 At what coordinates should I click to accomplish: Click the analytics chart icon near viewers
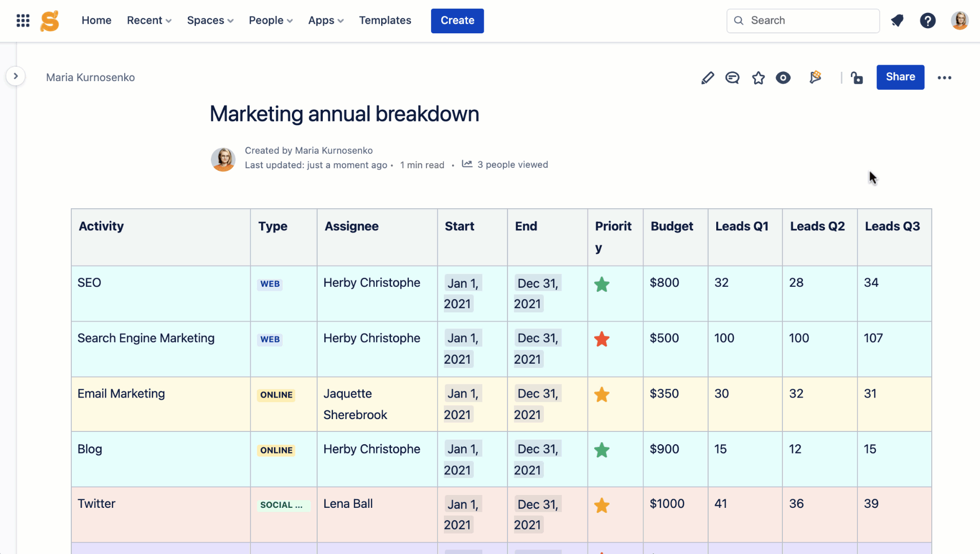(x=467, y=164)
